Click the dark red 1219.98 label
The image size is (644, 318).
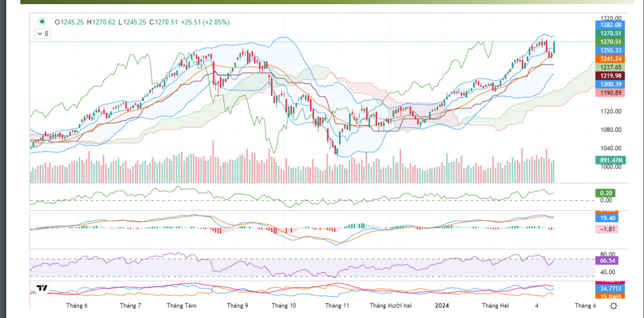pyautogui.click(x=610, y=75)
